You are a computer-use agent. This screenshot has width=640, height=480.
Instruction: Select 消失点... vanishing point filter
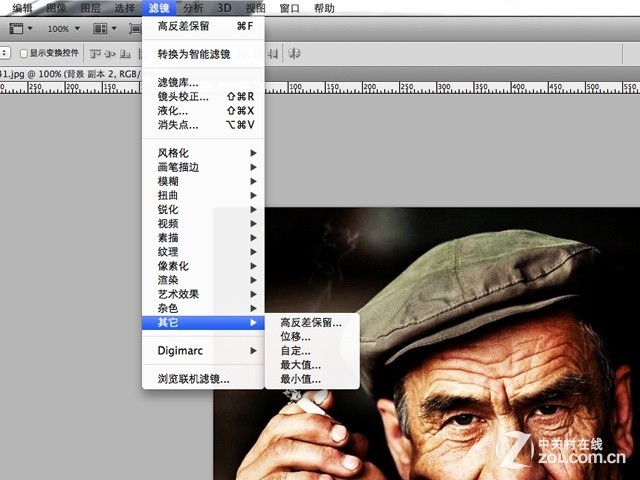(203, 124)
